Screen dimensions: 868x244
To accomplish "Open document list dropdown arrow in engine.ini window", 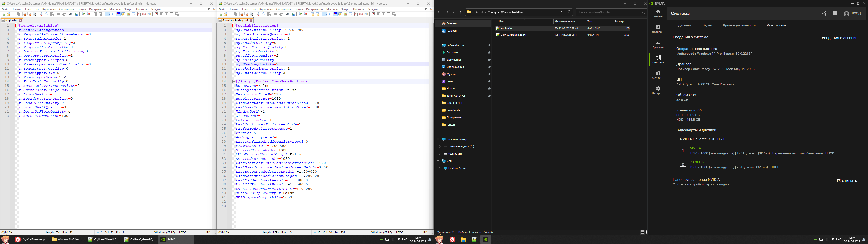I will click(x=209, y=9).
